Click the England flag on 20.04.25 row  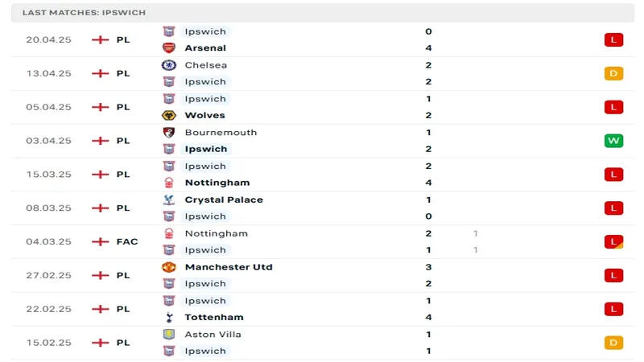click(x=100, y=39)
